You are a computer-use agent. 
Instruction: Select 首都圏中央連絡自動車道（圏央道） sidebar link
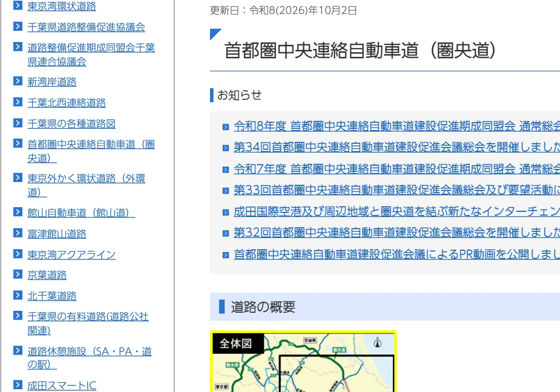pos(91,151)
